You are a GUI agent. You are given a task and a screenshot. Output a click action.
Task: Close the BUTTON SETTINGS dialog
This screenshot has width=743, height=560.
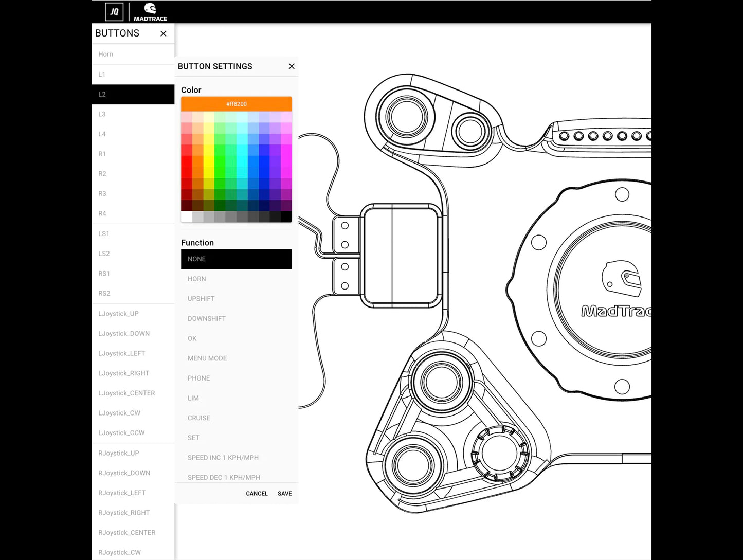pyautogui.click(x=292, y=66)
